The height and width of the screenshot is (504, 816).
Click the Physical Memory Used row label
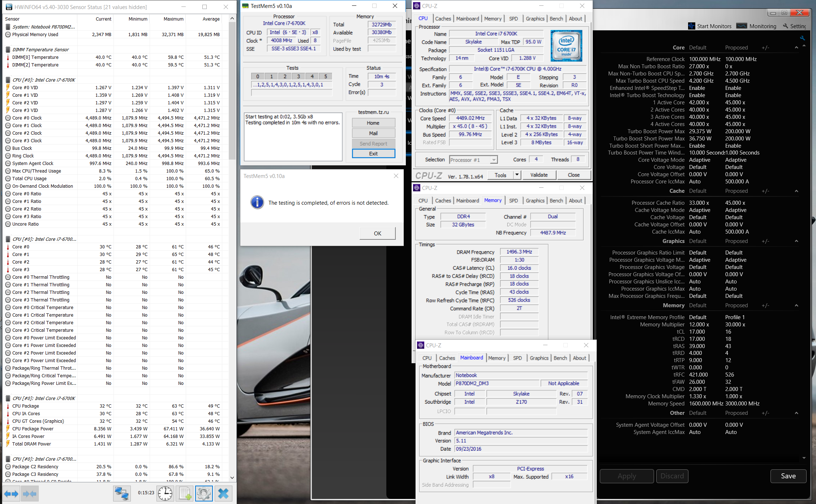coord(35,34)
